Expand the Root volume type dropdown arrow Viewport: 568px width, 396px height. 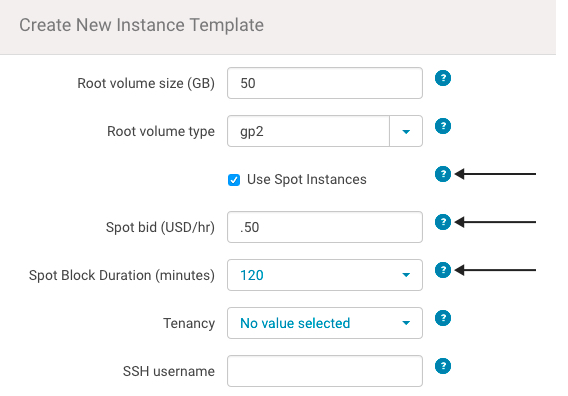[406, 131]
